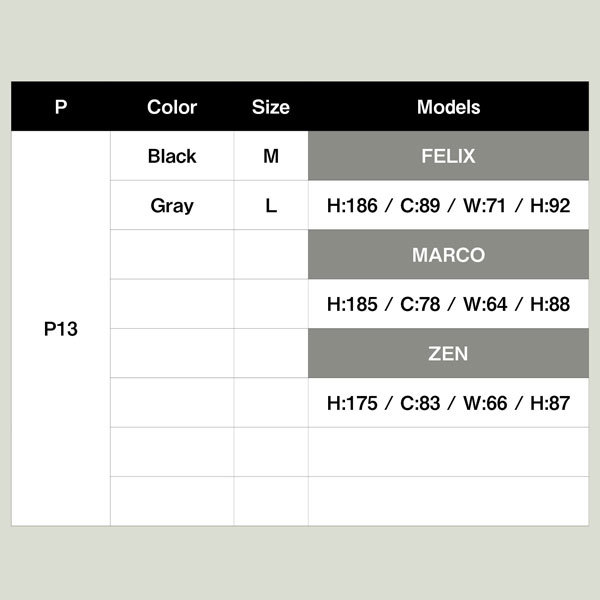Click the P column header
Image resolution: width=600 pixels, height=600 pixels.
click(x=61, y=107)
